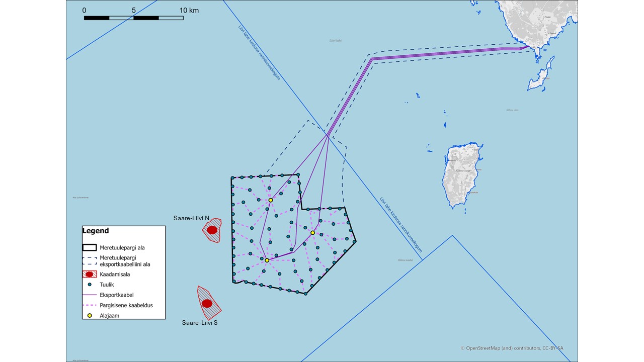Click the Saare-Liivi S label
The width and height of the screenshot is (644, 362).
pos(200,323)
